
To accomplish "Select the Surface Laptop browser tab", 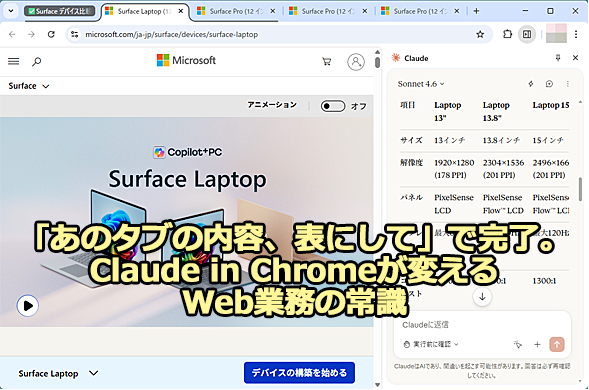I will 144,11.
